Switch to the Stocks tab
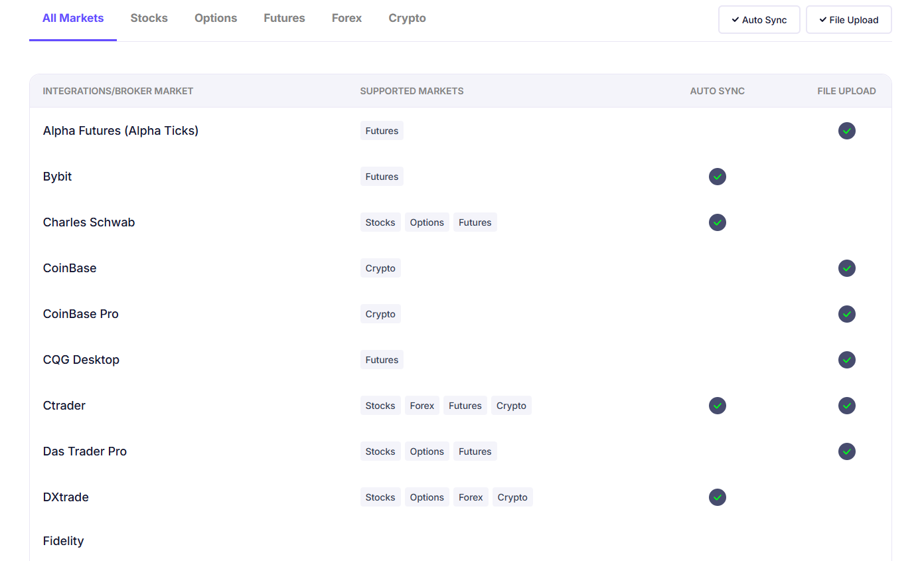The width and height of the screenshot is (924, 561). (149, 19)
